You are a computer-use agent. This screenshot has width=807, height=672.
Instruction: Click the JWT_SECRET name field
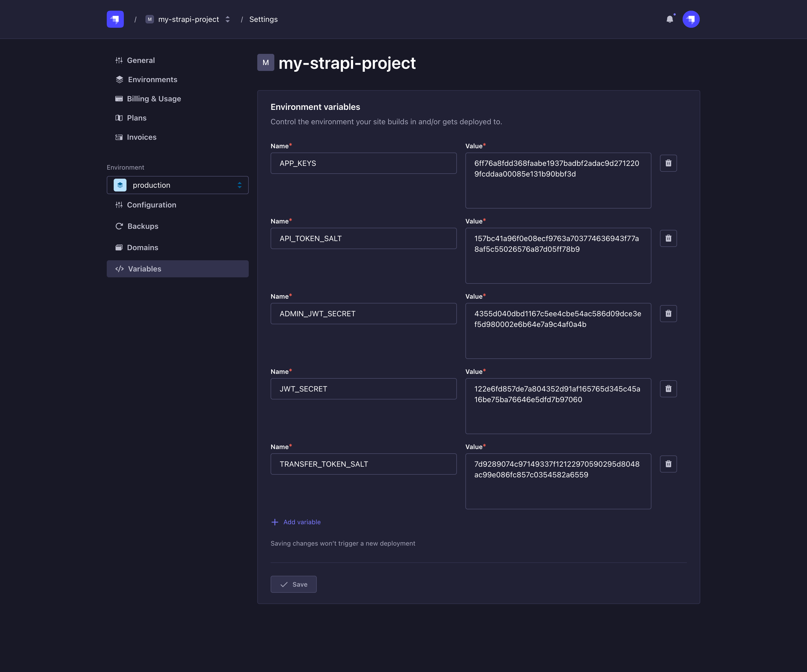tap(363, 389)
